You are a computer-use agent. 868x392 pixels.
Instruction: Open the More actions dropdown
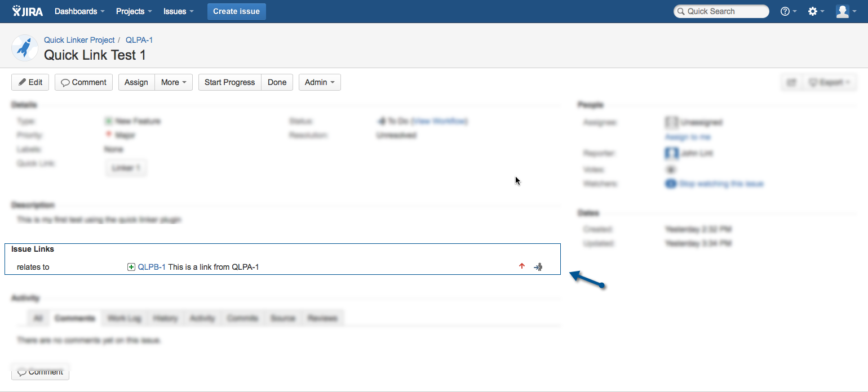(x=174, y=82)
